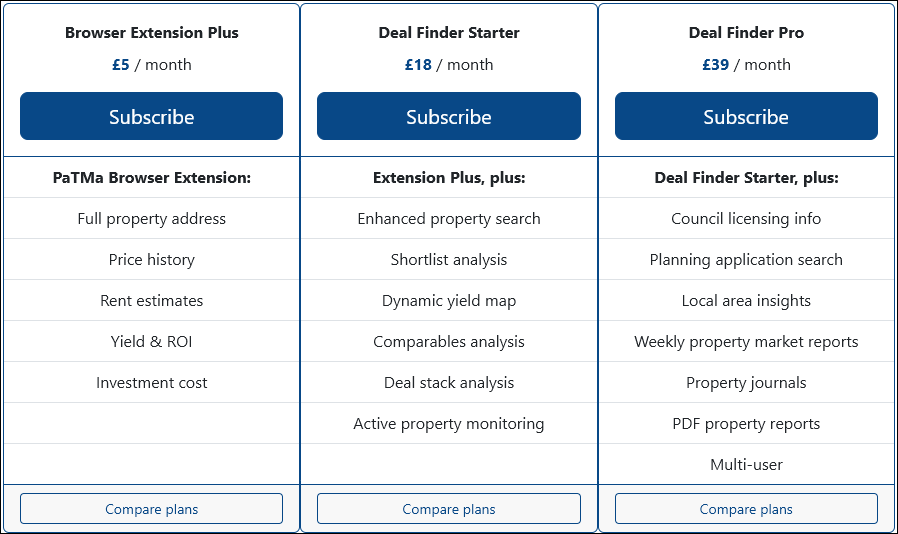Open Compare plans under Deal Finder Starter
The width and height of the screenshot is (898, 534).
(x=448, y=509)
